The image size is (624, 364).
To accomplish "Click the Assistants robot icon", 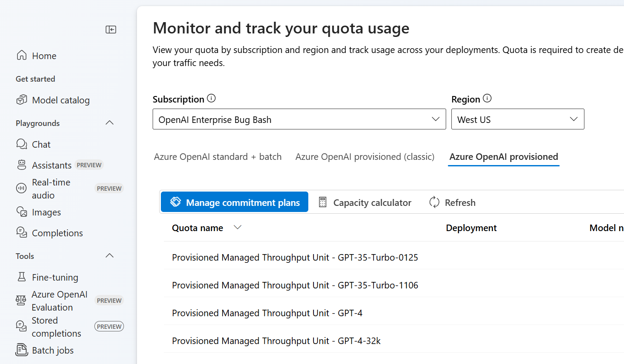I will (21, 165).
